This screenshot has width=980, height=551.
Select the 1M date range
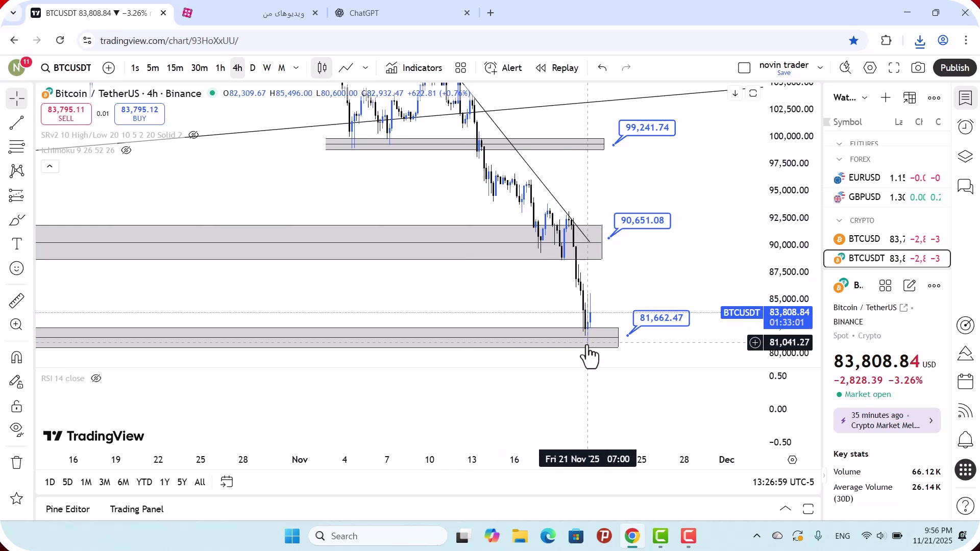pyautogui.click(x=86, y=482)
